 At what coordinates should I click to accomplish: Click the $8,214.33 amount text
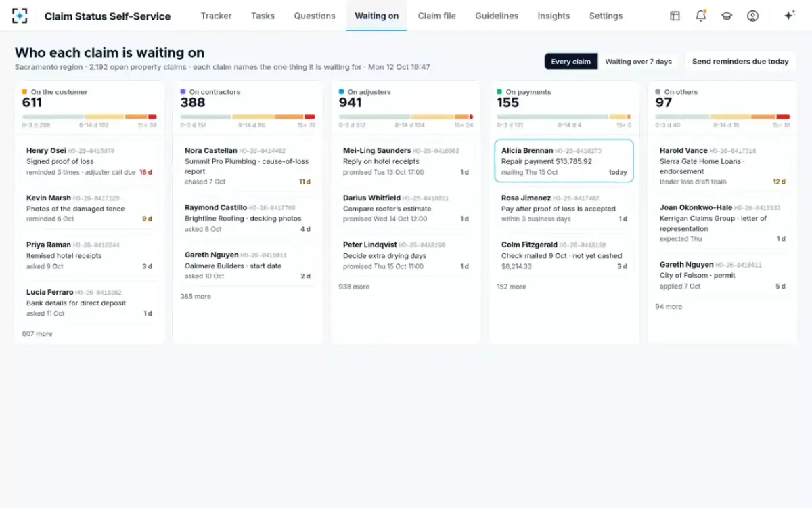click(x=516, y=266)
